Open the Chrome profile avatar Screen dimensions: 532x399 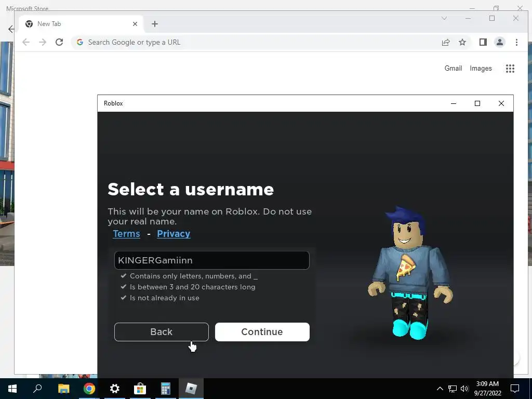tap(499, 42)
